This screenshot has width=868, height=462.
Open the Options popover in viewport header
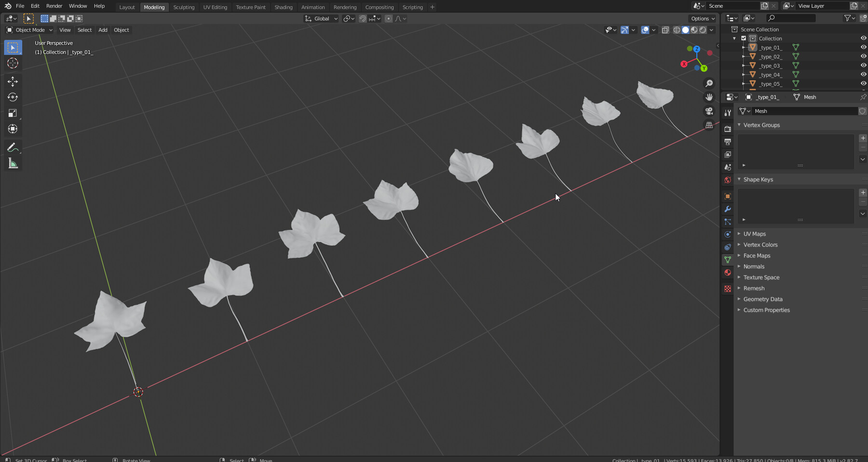point(702,18)
